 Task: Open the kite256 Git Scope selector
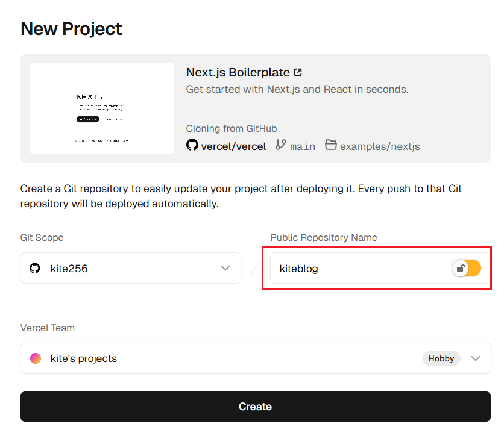130,268
